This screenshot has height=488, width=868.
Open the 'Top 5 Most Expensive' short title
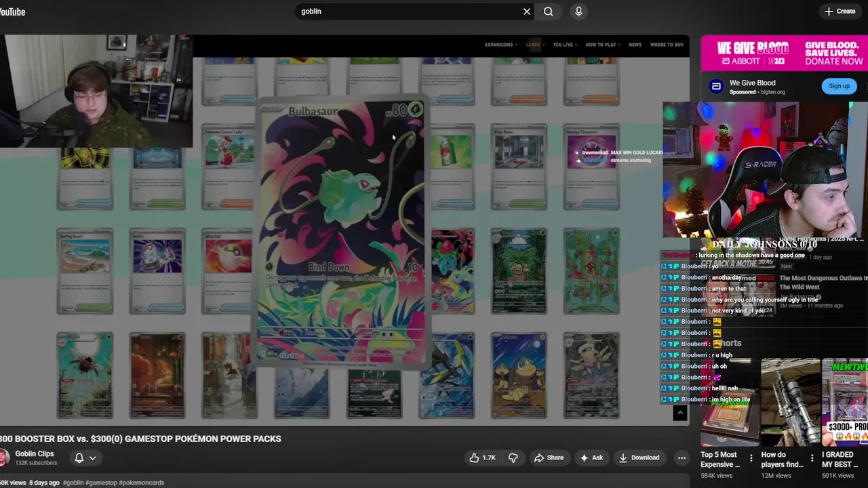720,460
